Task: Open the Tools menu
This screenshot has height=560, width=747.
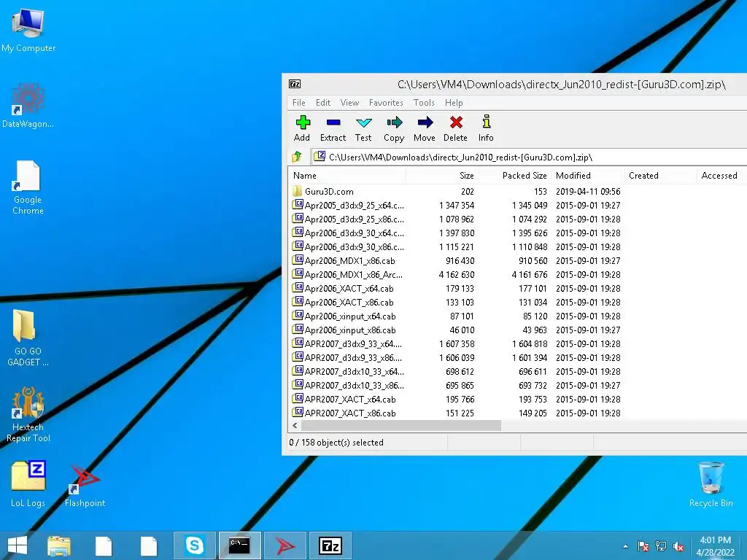Action: pyautogui.click(x=424, y=103)
